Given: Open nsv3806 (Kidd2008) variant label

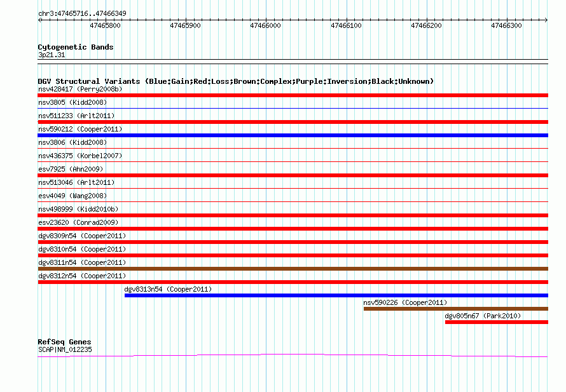Looking at the screenshot, I should [72, 142].
